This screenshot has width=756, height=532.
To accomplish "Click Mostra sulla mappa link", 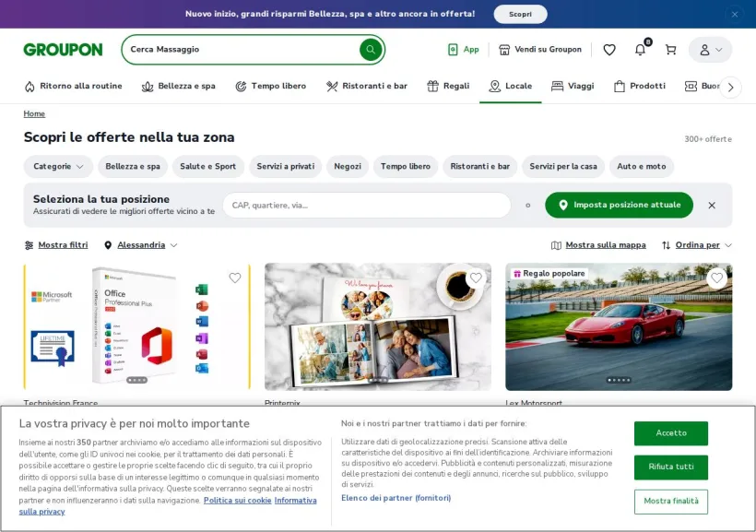I will [x=598, y=245].
